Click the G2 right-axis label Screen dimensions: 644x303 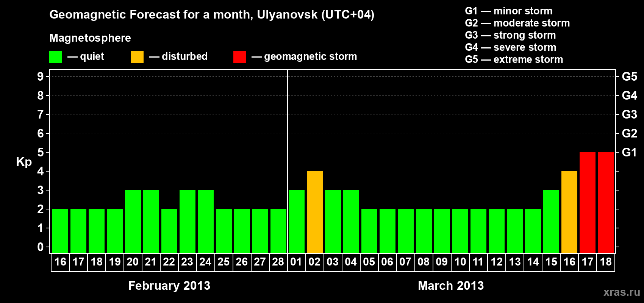click(629, 133)
